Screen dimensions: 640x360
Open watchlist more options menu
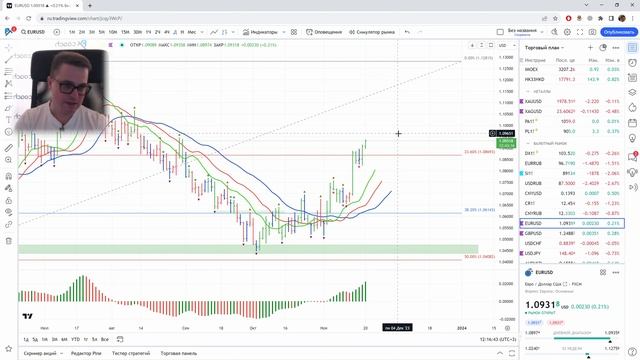[616, 48]
